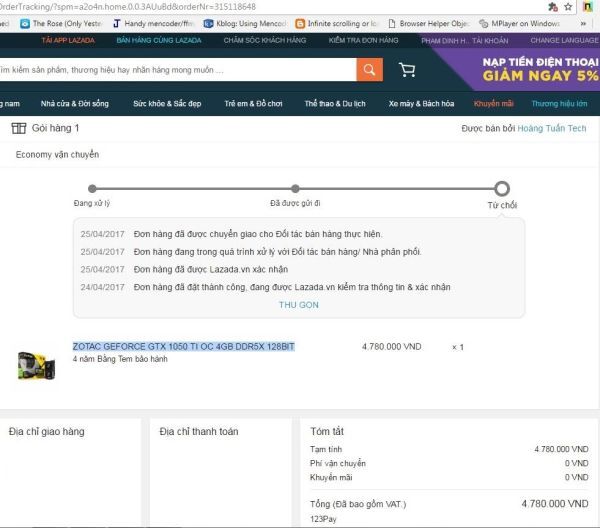Open Khuyến mãi menu item

tap(494, 104)
